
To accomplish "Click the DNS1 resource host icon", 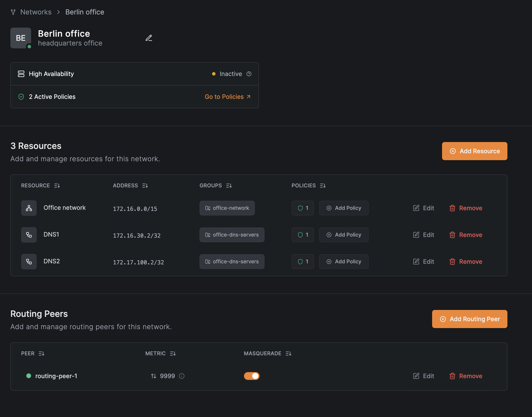I will point(29,235).
